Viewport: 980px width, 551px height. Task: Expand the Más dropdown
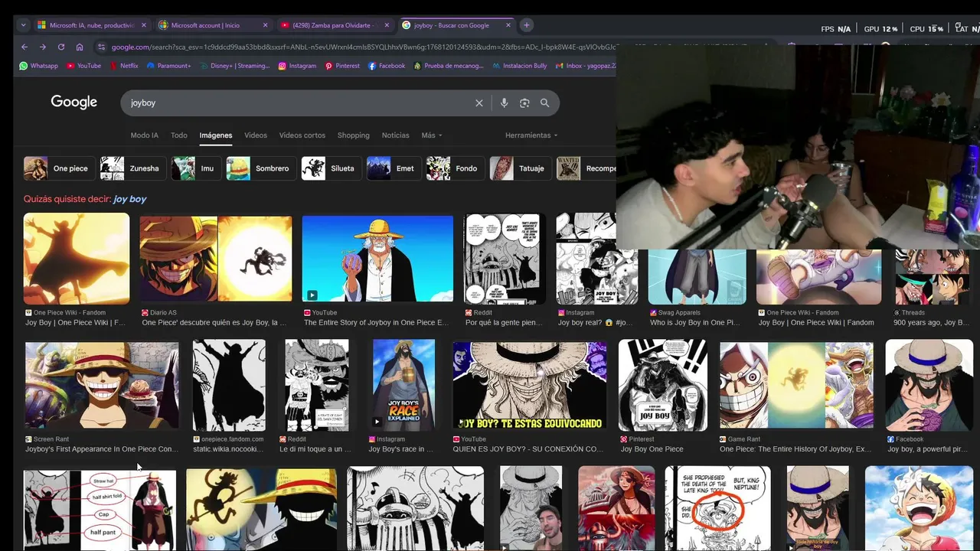pos(432,135)
